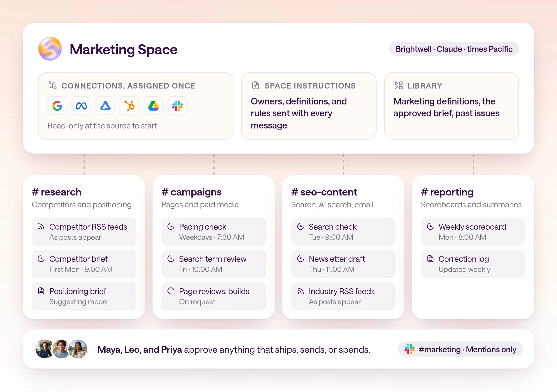Click the third approver avatar photo
Screen dimensions: 557x392
78,349
